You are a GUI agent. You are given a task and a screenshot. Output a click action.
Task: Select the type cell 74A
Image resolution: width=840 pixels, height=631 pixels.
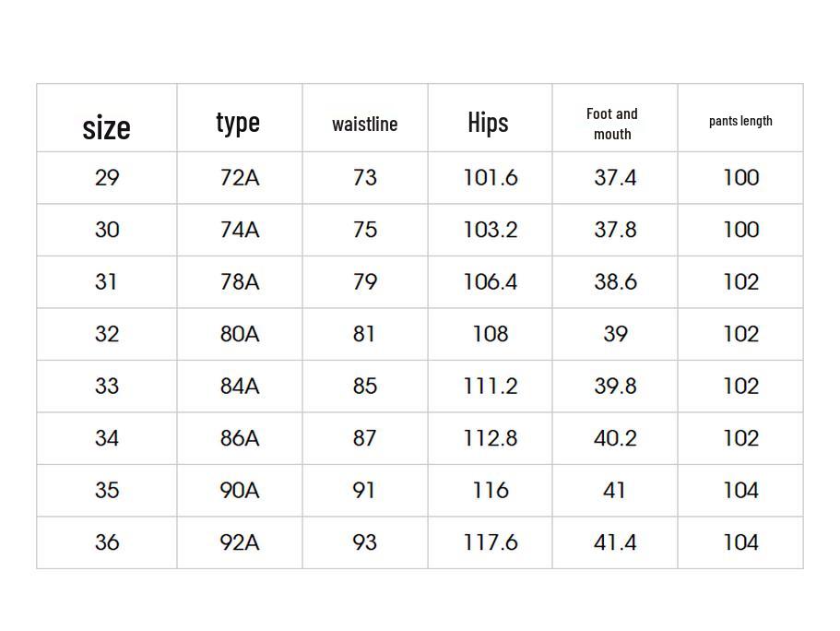click(240, 230)
